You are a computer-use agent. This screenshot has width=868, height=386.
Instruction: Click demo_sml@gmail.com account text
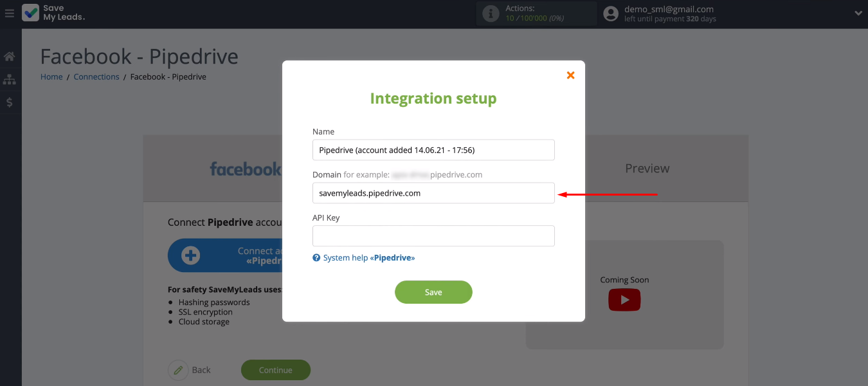pos(669,9)
